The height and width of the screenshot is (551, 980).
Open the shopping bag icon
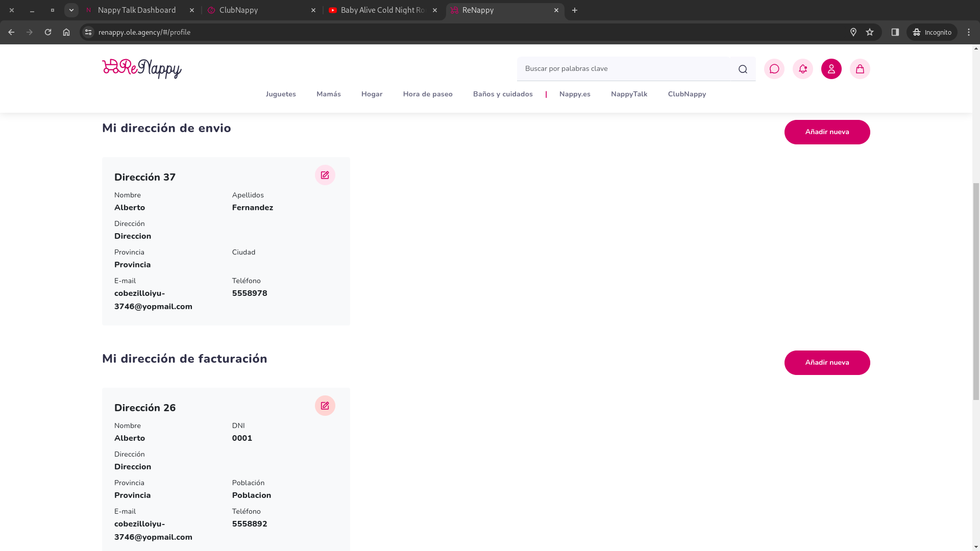coord(860,69)
